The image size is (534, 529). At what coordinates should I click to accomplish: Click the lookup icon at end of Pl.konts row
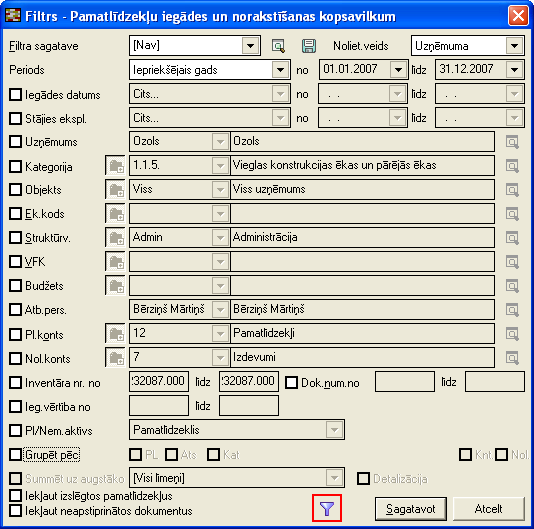[x=512, y=333]
